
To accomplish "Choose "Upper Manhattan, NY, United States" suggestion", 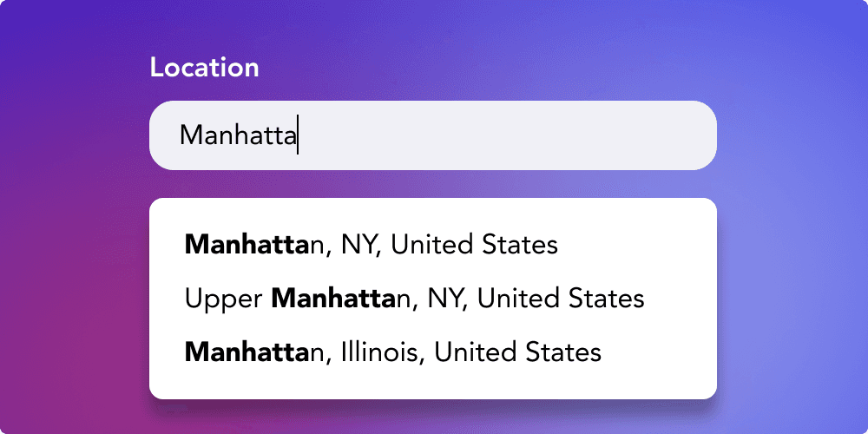I will pos(414,299).
